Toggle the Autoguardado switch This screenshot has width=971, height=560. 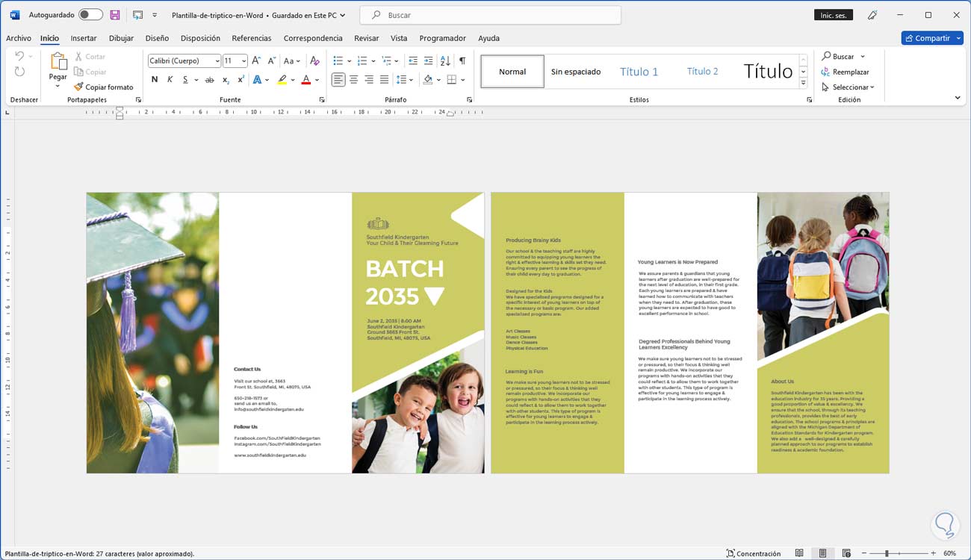point(90,15)
